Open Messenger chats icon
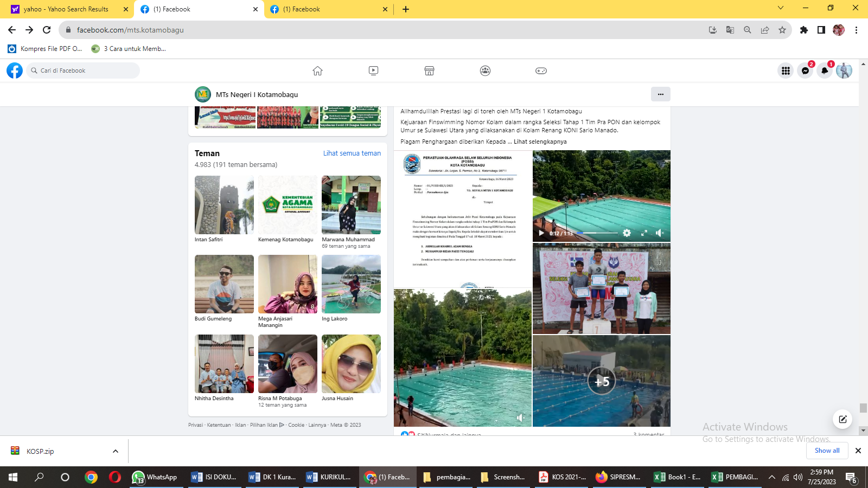 point(805,70)
